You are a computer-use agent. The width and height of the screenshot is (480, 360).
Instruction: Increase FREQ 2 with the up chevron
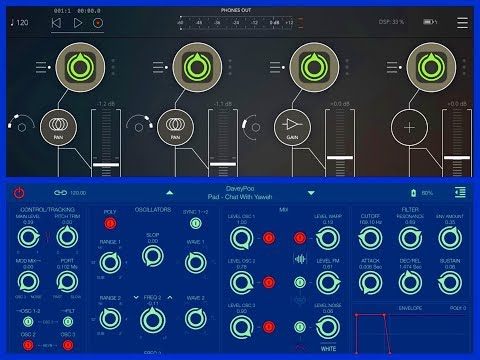click(170, 297)
